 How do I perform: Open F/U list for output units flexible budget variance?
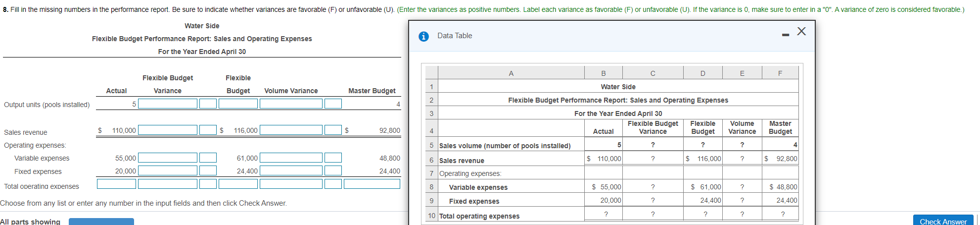pyautogui.click(x=208, y=104)
